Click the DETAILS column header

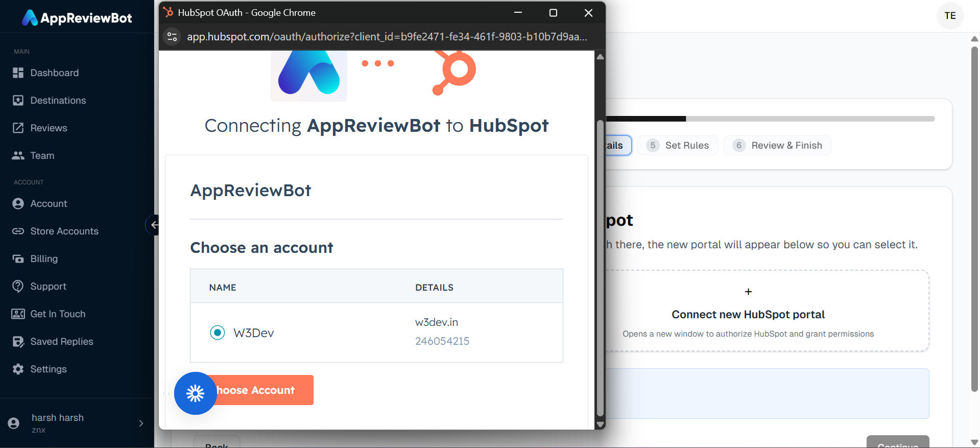(x=435, y=288)
